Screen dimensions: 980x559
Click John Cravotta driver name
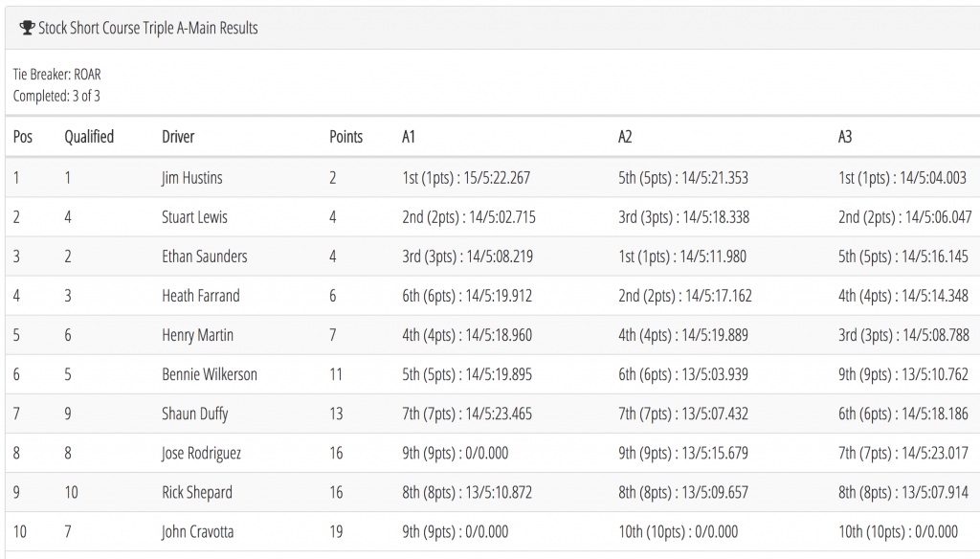pos(197,532)
